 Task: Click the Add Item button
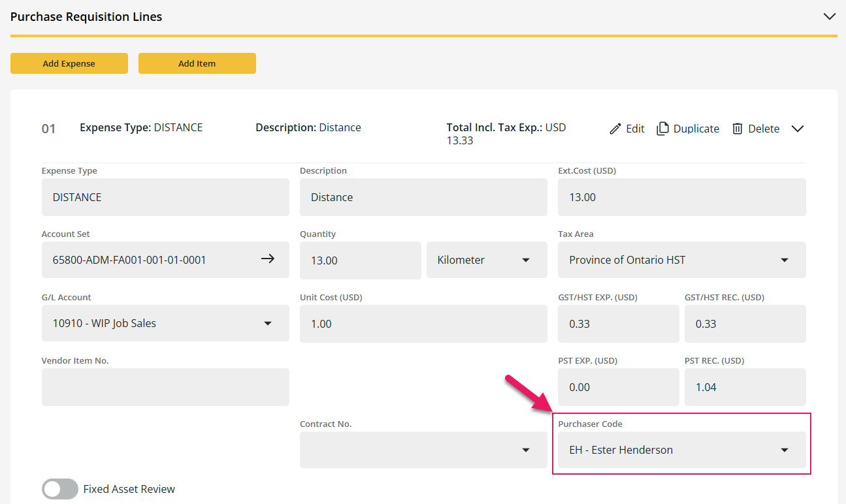point(197,63)
